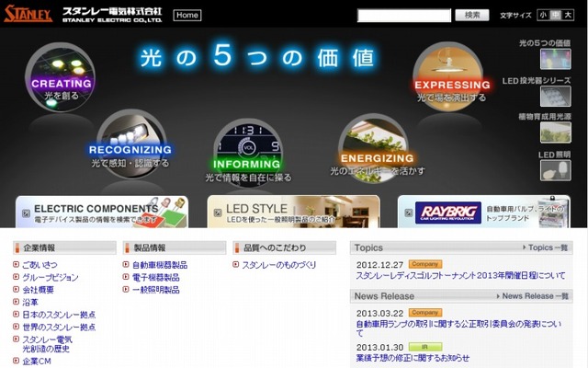Click the RAYBRIG logo image
The image size is (588, 368).
click(x=448, y=213)
